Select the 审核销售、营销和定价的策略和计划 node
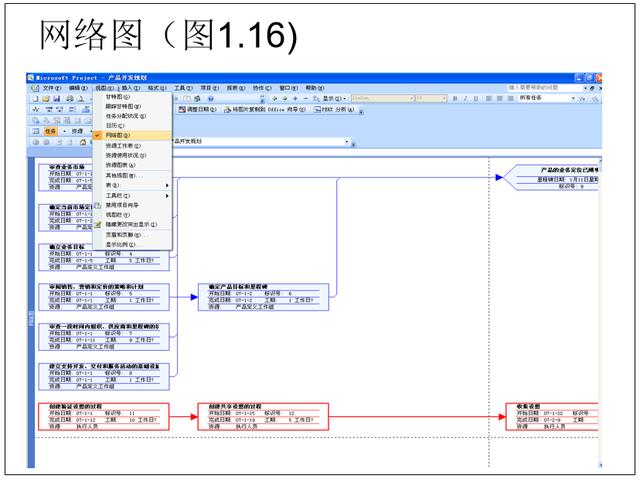This screenshot has height=479, width=640. pos(104,297)
